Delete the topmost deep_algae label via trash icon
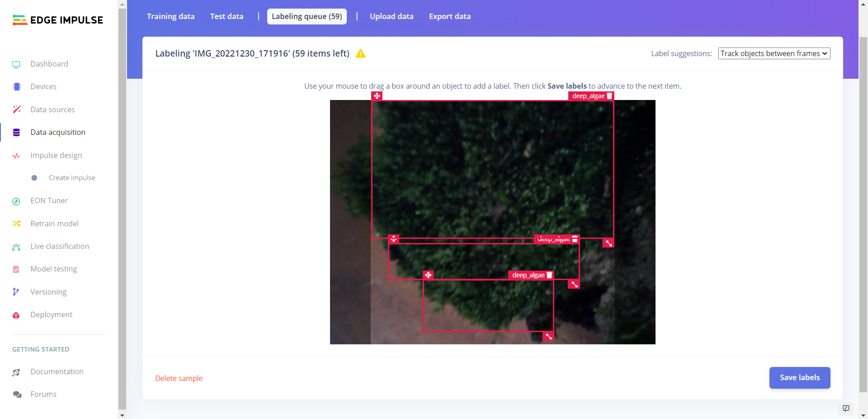This screenshot has height=419, width=868. point(609,96)
